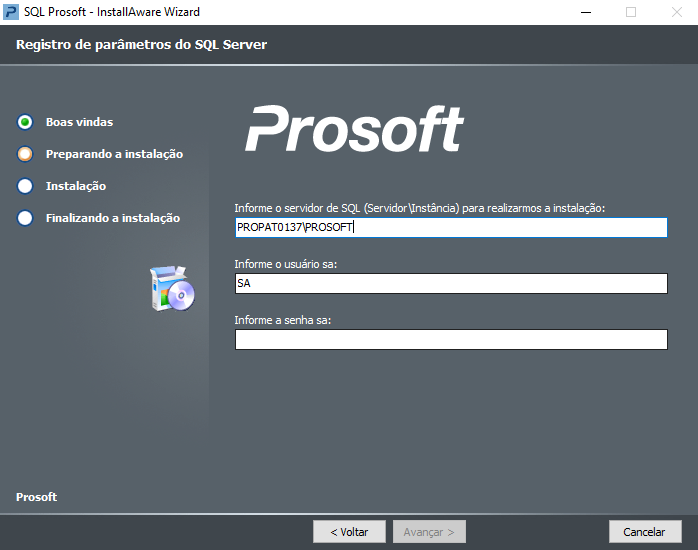The height and width of the screenshot is (550, 698).
Task: Click the label Informe a senha sa
Action: click(x=283, y=320)
